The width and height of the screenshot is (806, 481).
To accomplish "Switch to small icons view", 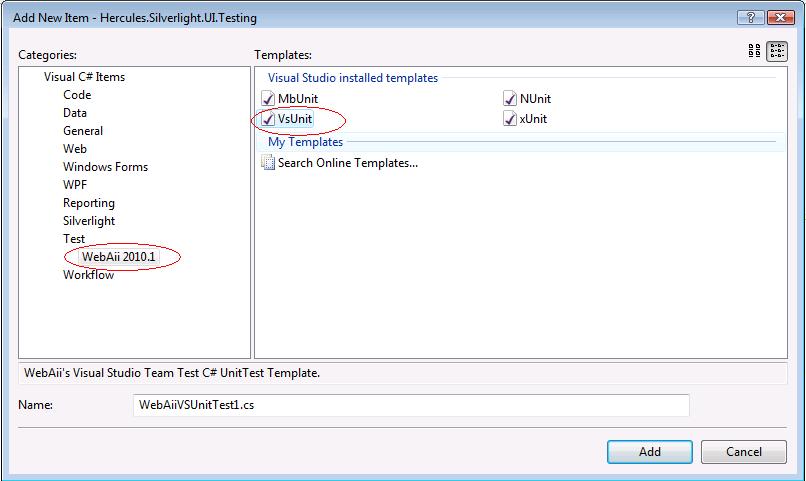I will [x=777, y=53].
